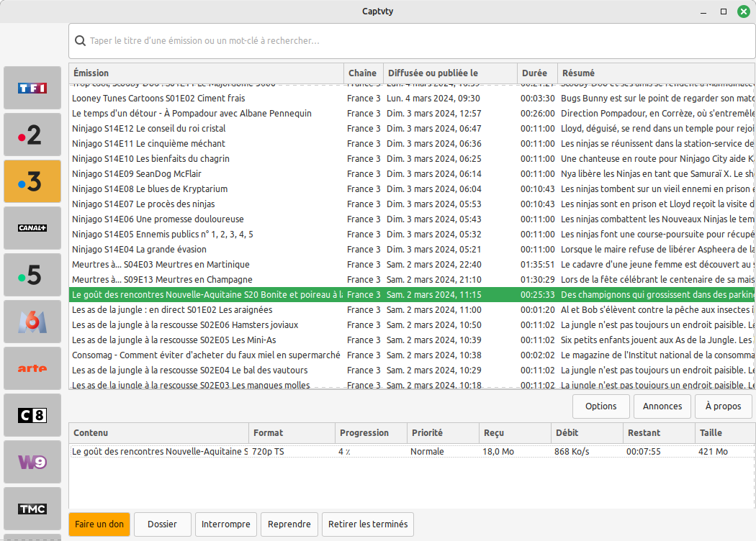Sort by Diffusée ou publiée le header
The height and width of the screenshot is (541, 756).
click(449, 73)
